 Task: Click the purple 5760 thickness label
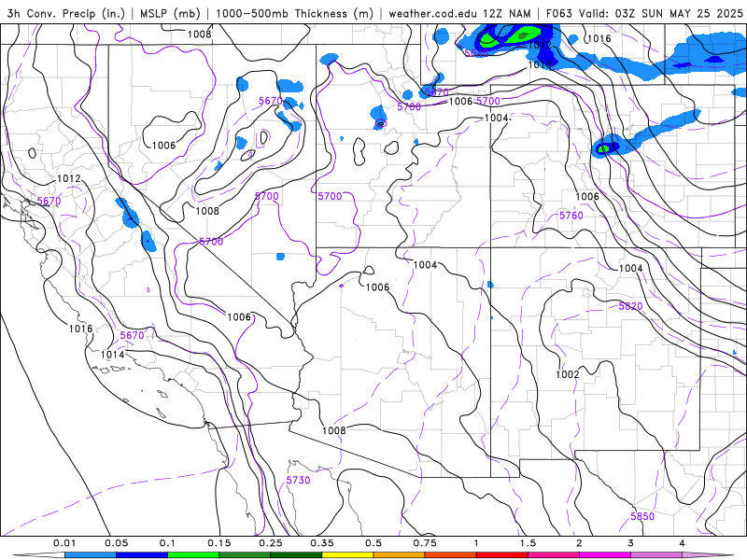(x=571, y=216)
